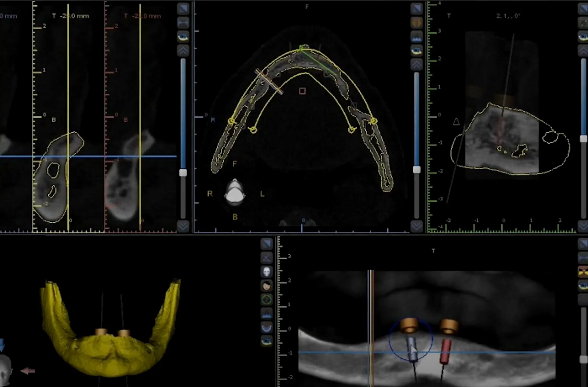Select the blue implant in panoramic view
Viewport: 588px width, 387px height.
411,349
